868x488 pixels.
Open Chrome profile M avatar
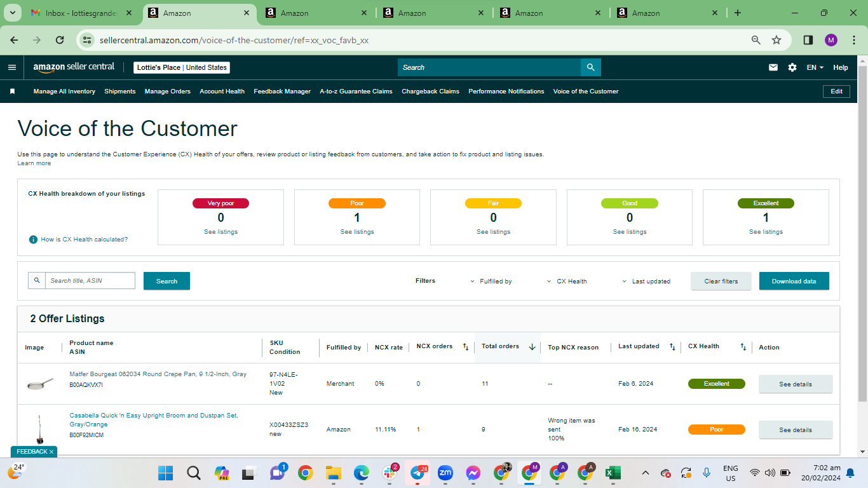(x=831, y=40)
